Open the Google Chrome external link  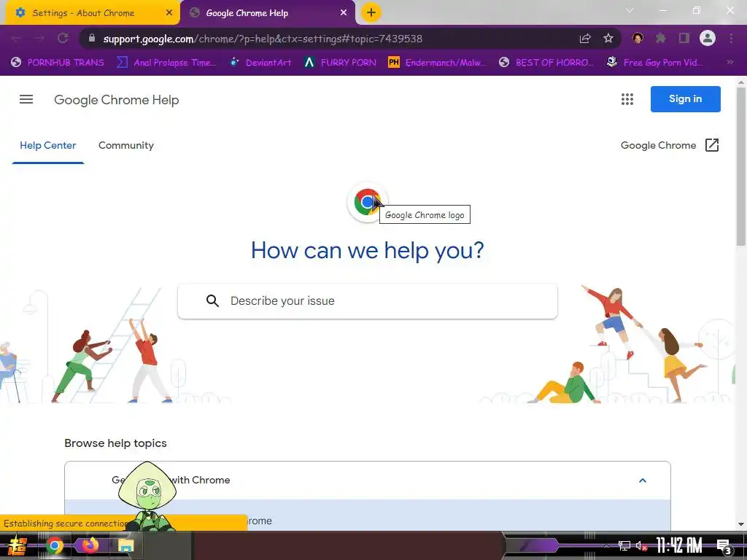point(670,145)
